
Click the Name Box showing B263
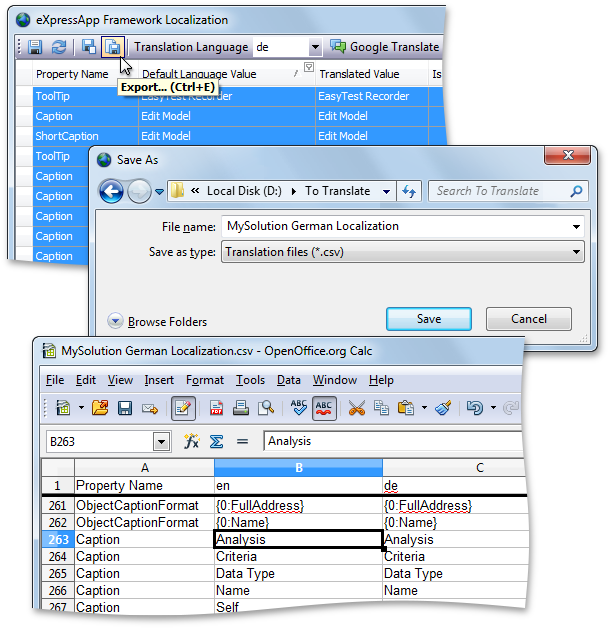(99, 441)
